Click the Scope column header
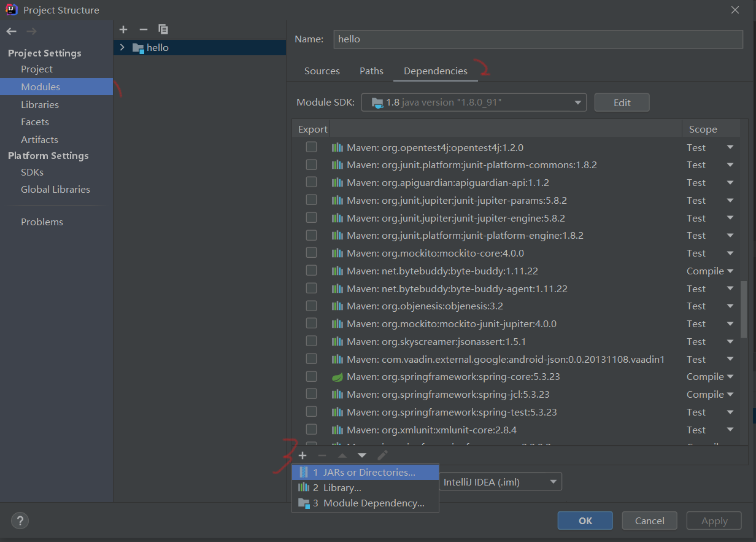The image size is (756, 542). 703,130
